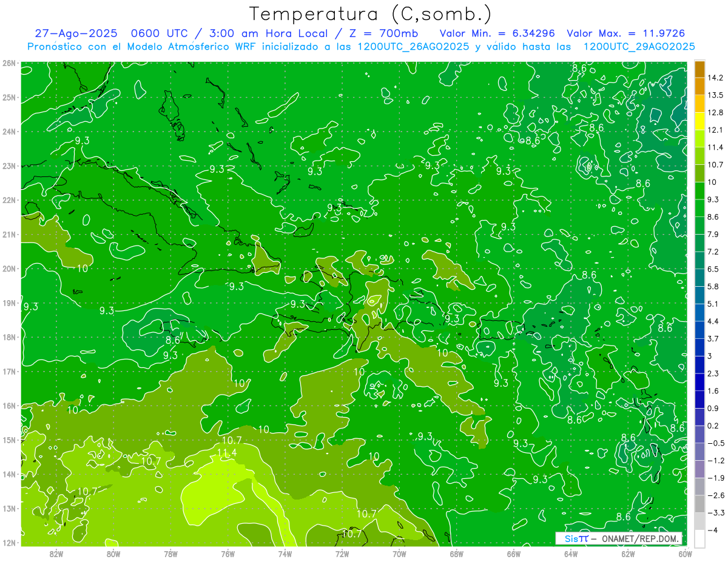
Task: Click white colorbar swatch below -4
Action: pos(699,539)
